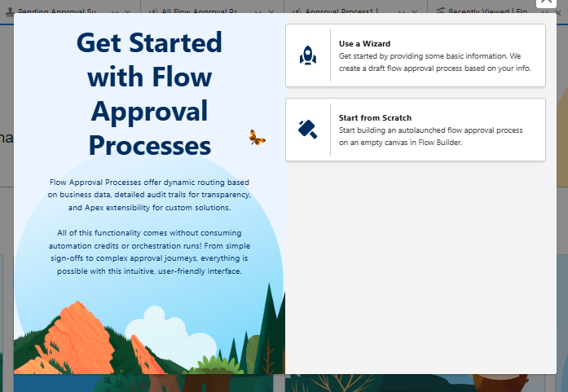The height and width of the screenshot is (392, 568).
Task: Close the Pending Approval tab
Action: pyautogui.click(x=130, y=11)
